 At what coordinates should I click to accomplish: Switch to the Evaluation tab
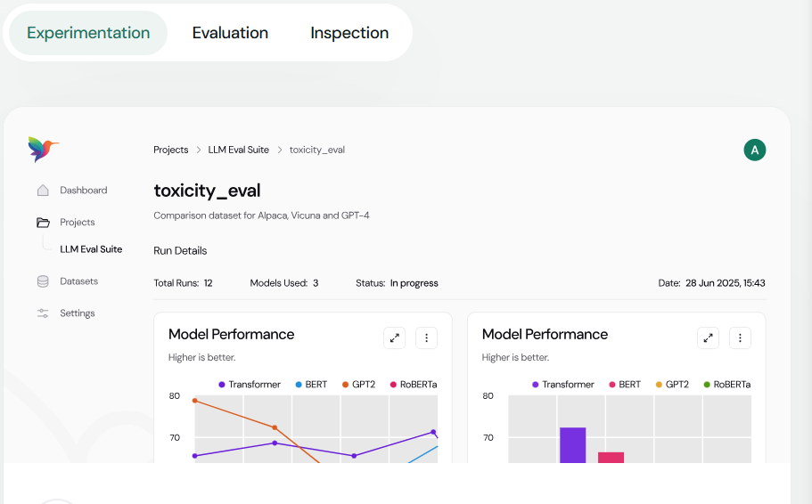230,33
